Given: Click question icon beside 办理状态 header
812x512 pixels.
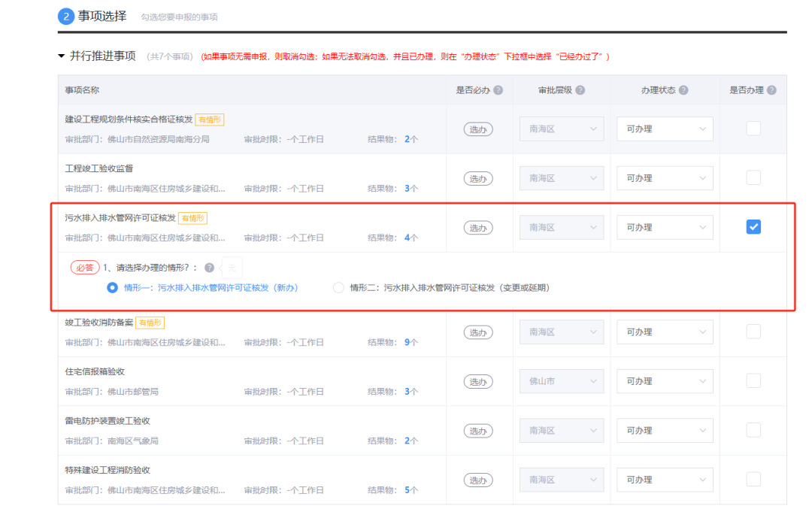Looking at the screenshot, I should (x=683, y=90).
